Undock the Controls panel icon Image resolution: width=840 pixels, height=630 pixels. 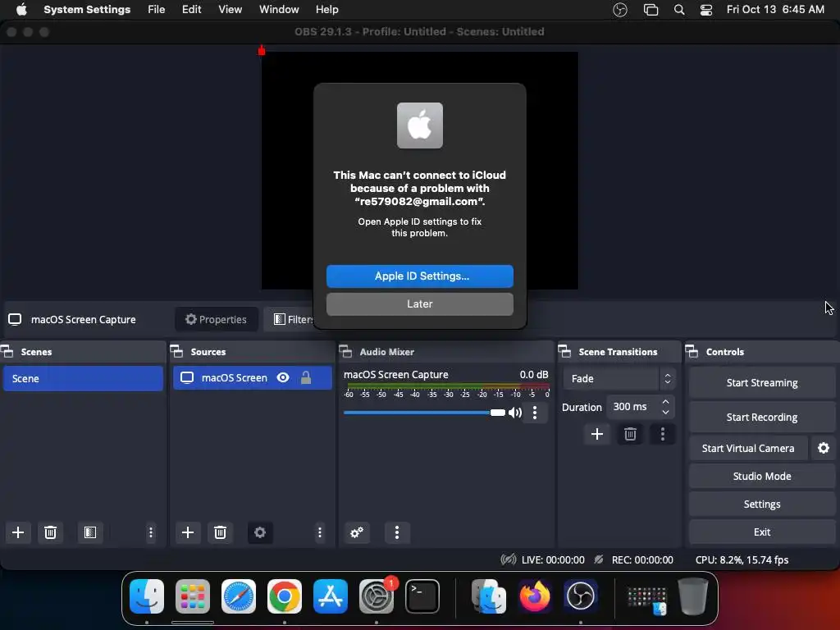point(692,351)
